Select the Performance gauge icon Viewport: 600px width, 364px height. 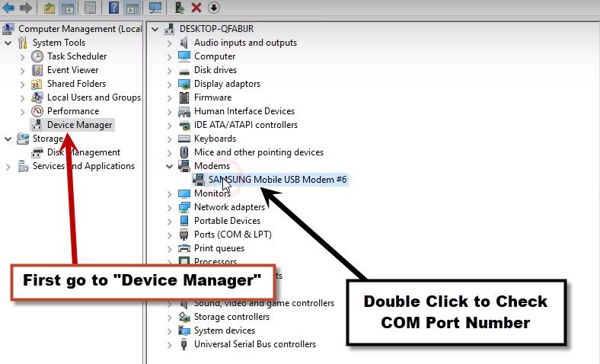(x=37, y=111)
